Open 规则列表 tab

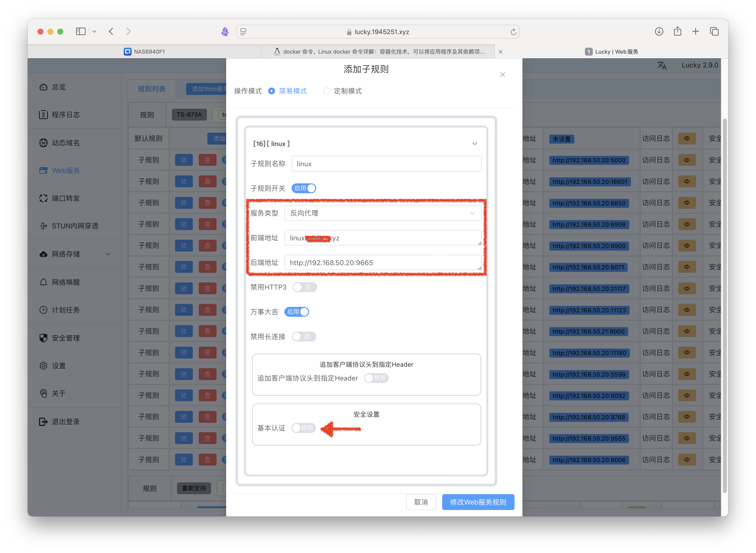152,89
